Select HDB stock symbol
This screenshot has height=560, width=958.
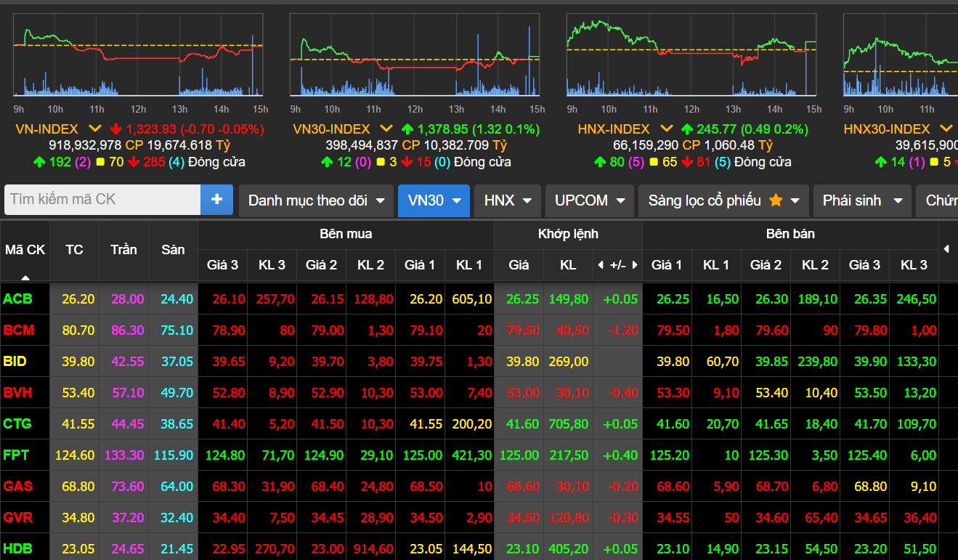(x=17, y=548)
